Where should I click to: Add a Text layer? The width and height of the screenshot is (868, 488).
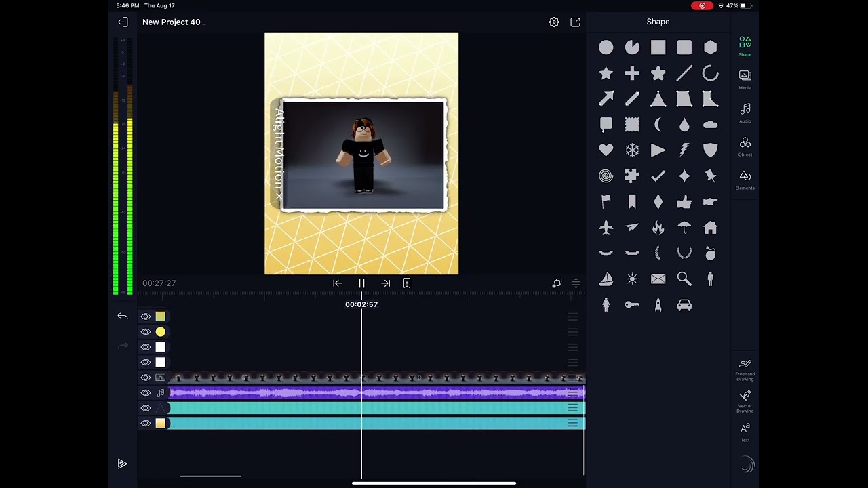[x=745, y=432]
